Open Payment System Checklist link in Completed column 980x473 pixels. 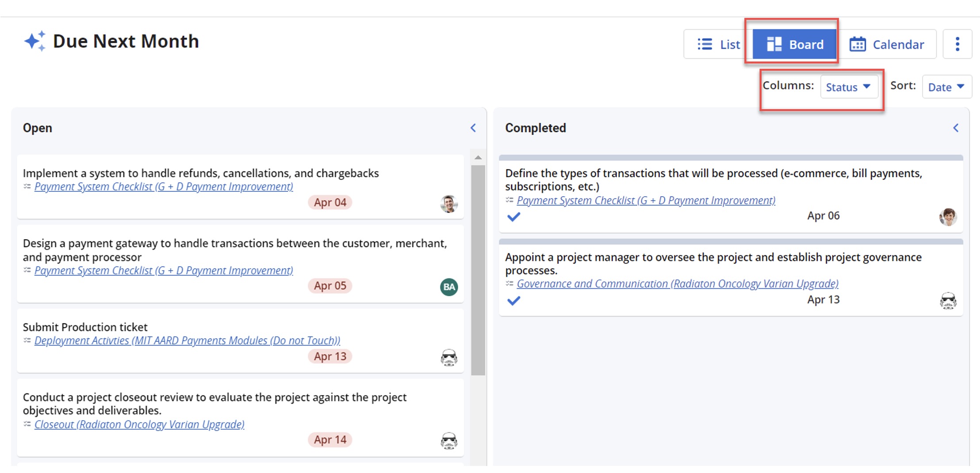click(x=646, y=201)
